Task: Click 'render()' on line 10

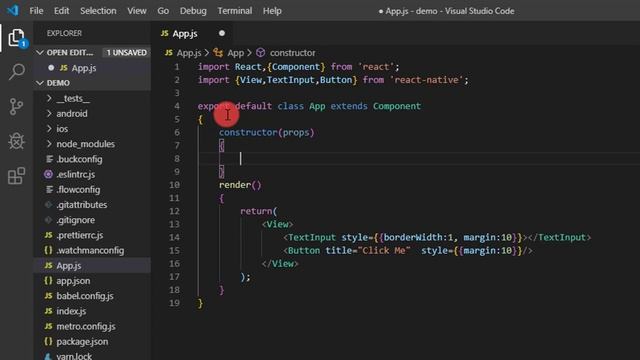Action: [240, 185]
